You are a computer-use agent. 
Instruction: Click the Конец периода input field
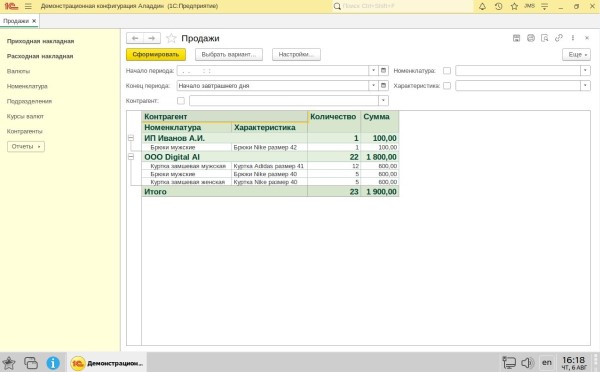pos(272,86)
